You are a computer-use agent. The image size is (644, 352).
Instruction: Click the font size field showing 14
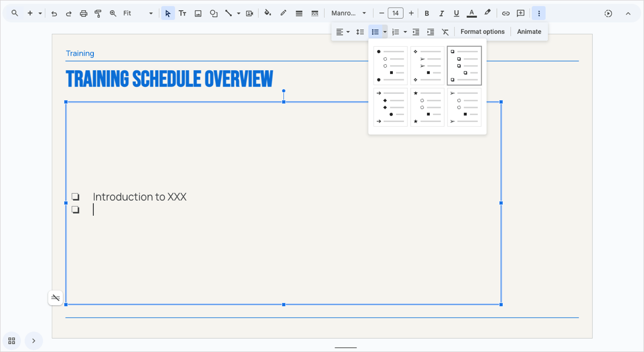click(x=396, y=13)
